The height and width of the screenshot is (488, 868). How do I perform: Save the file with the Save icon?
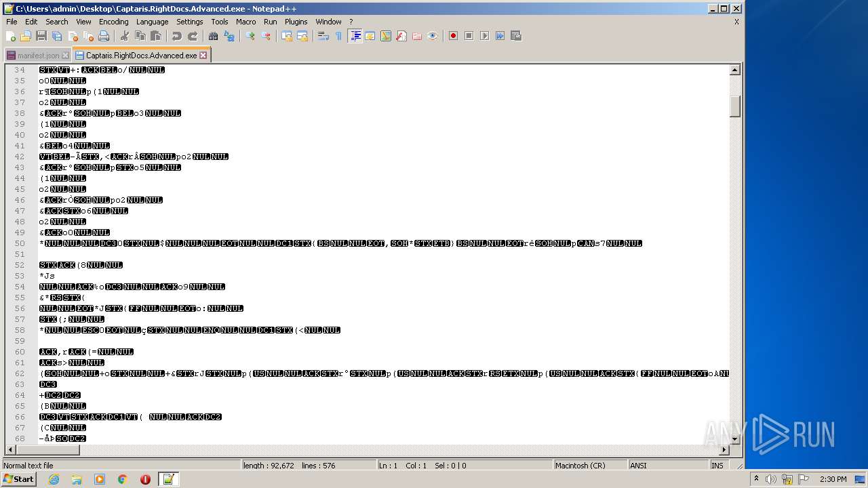41,36
